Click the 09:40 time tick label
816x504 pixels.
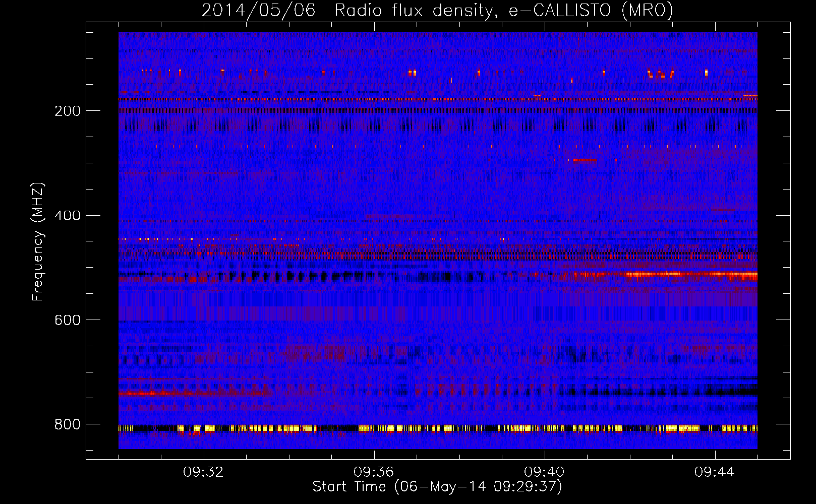coord(544,472)
